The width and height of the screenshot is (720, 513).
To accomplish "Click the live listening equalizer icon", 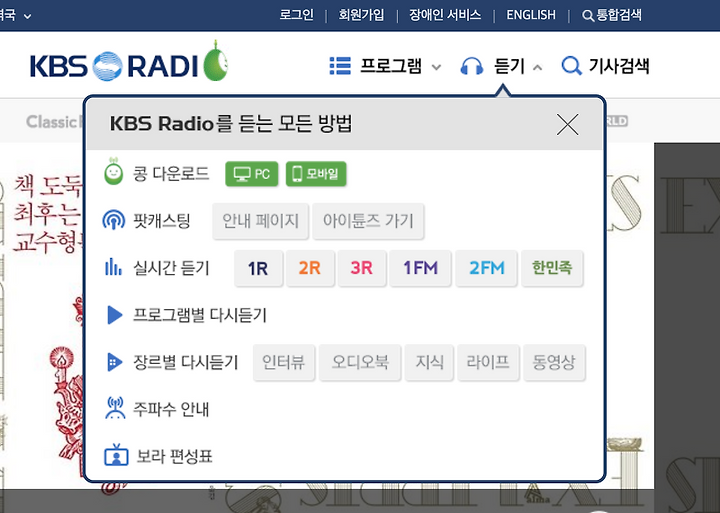I will pos(113,267).
